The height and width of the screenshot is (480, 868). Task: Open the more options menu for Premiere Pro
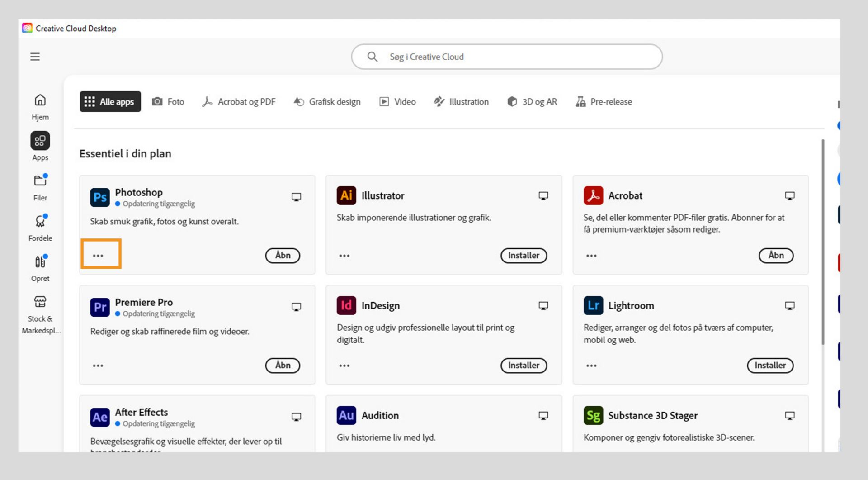point(98,366)
